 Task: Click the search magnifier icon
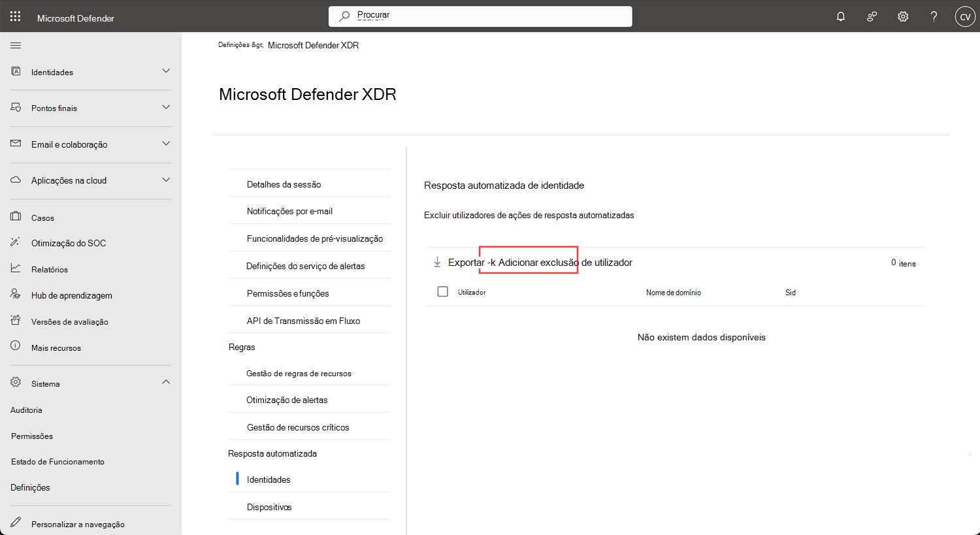[344, 16]
